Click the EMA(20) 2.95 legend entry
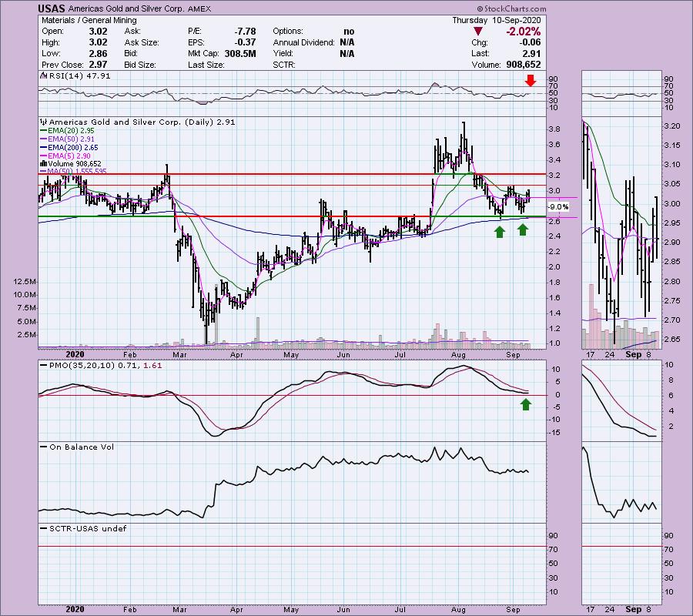The height and width of the screenshot is (616, 693). (x=71, y=131)
